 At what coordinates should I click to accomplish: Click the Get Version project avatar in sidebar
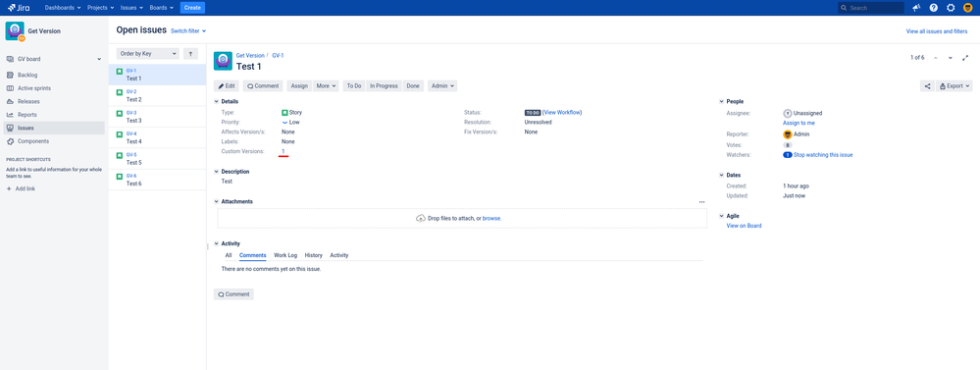pos(15,30)
